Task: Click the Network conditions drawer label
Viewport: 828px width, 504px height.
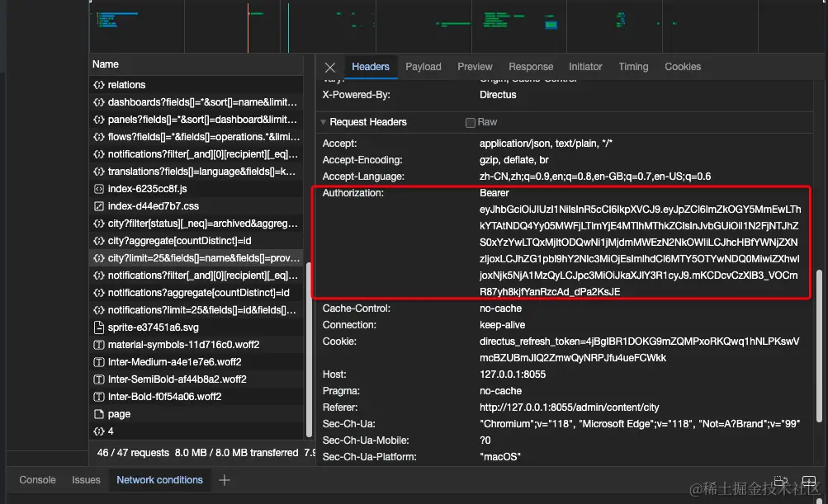Action: click(x=159, y=479)
